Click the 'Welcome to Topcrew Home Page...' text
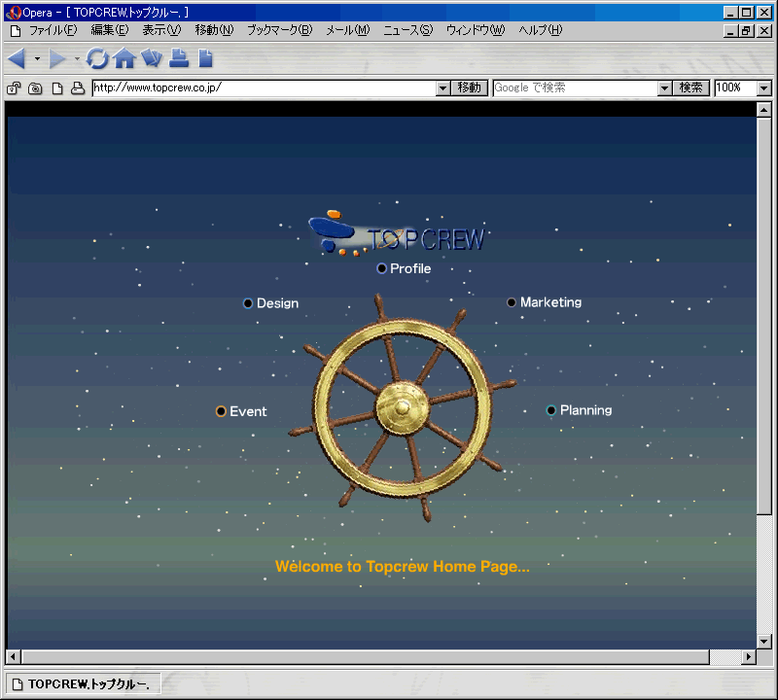This screenshot has width=778, height=700. [x=403, y=567]
